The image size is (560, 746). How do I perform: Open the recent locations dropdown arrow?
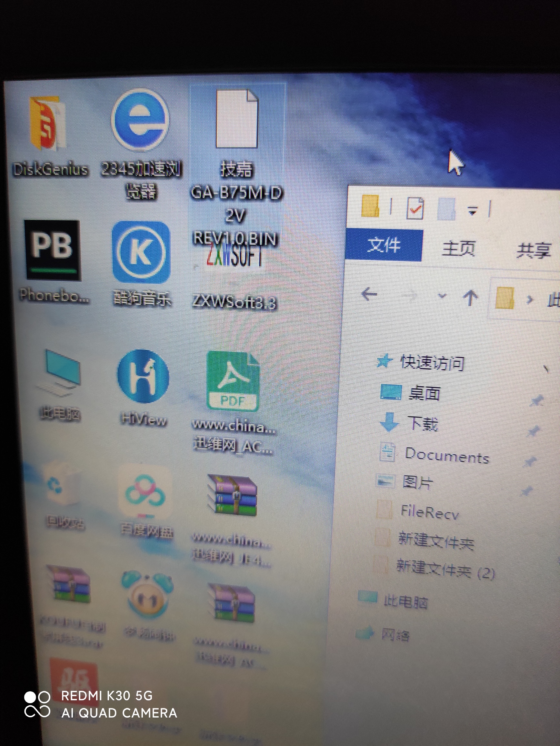[x=442, y=296]
